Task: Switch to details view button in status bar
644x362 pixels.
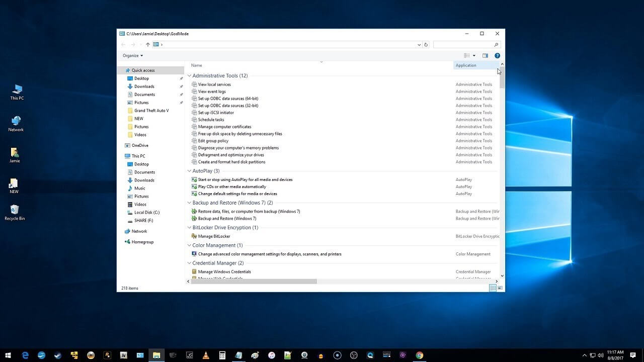Action: pos(493,288)
